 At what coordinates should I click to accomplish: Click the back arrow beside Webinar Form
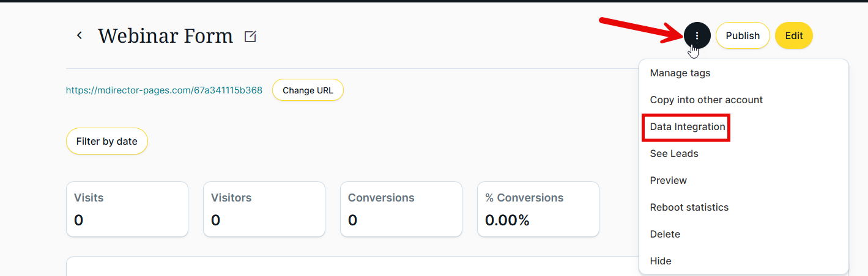(x=79, y=35)
